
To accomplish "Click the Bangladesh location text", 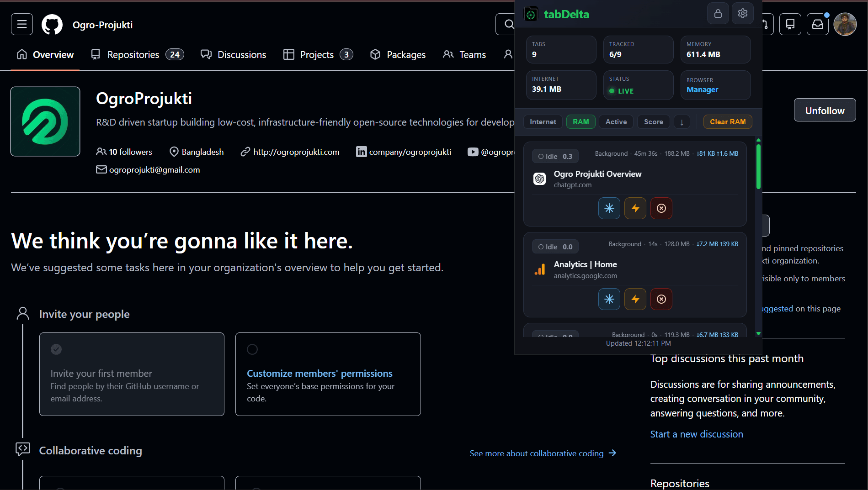I will (202, 152).
